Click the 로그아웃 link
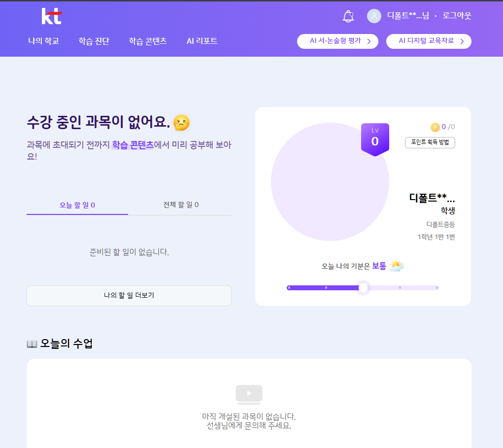Viewport: 503px width, 448px height. point(457,16)
